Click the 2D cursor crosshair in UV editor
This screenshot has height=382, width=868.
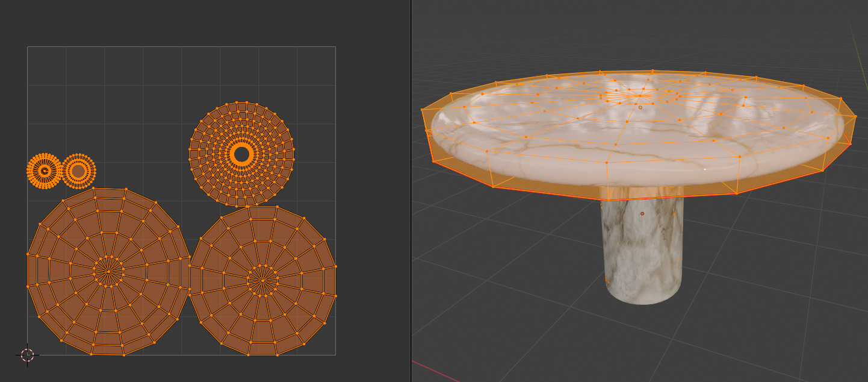click(x=28, y=355)
